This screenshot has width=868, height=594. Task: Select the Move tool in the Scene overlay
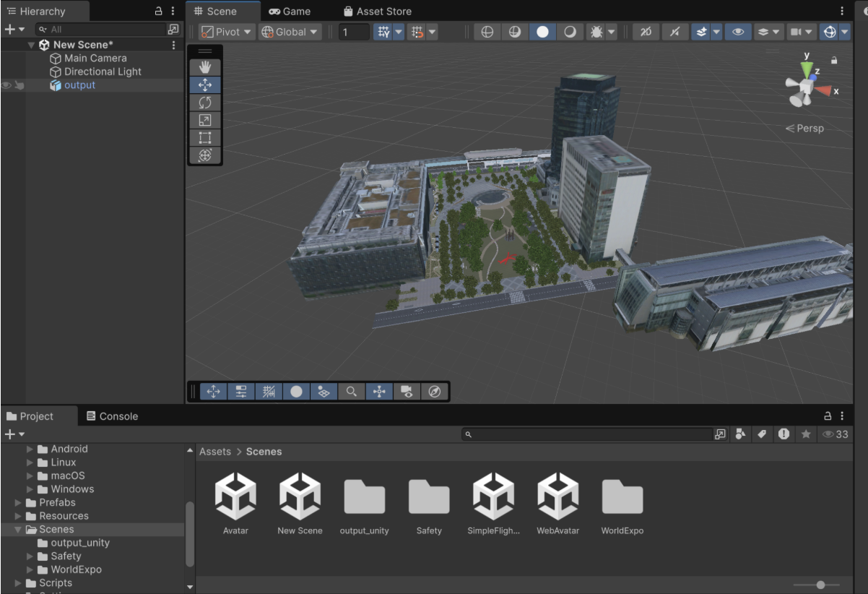click(x=205, y=84)
